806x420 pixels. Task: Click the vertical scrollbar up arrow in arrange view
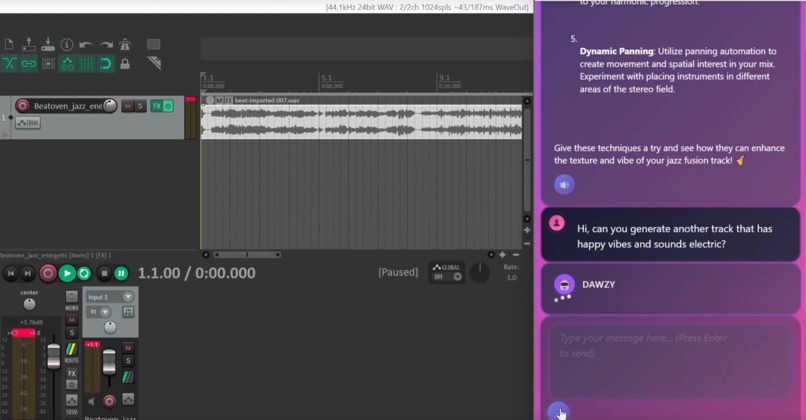[x=527, y=101]
